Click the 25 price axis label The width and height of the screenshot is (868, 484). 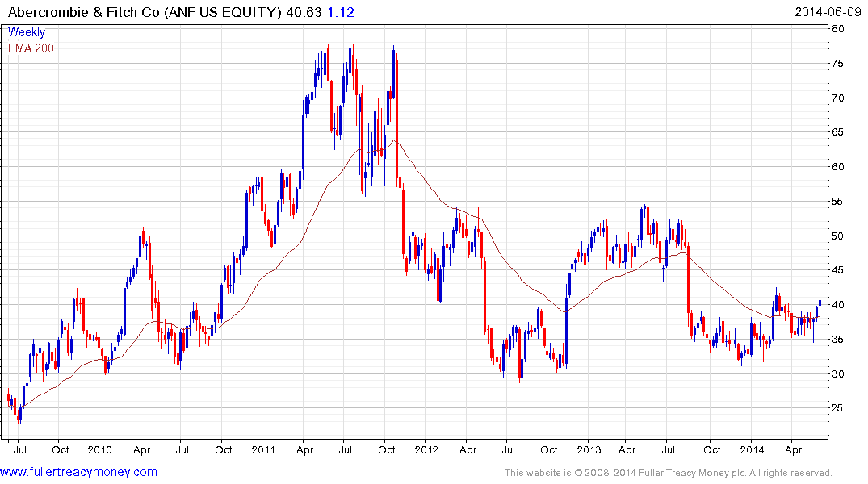pos(838,407)
